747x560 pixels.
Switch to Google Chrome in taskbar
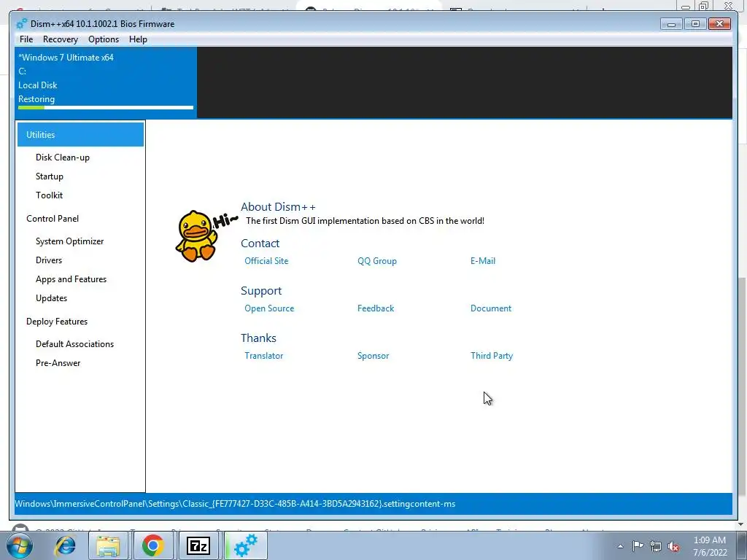pos(153,545)
